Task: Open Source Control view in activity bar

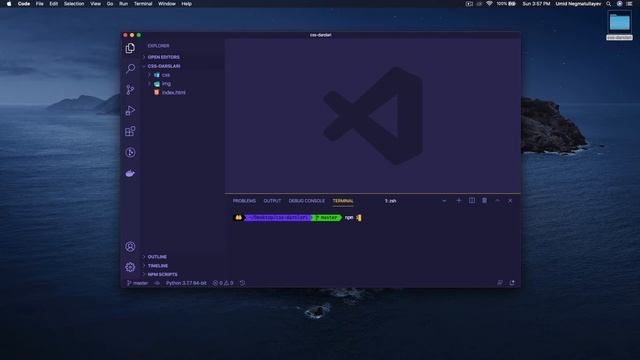Action: coord(130,90)
